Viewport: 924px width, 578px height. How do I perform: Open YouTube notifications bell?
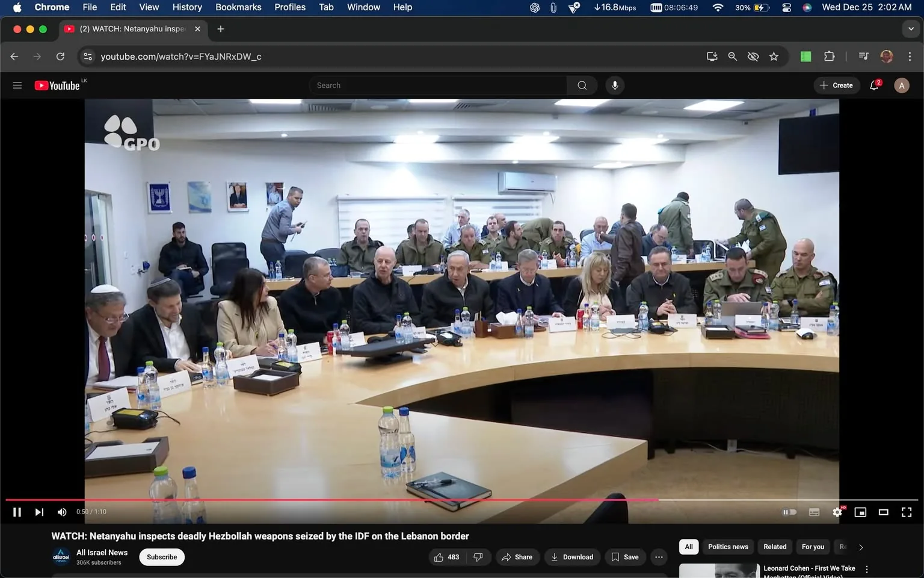pos(873,85)
